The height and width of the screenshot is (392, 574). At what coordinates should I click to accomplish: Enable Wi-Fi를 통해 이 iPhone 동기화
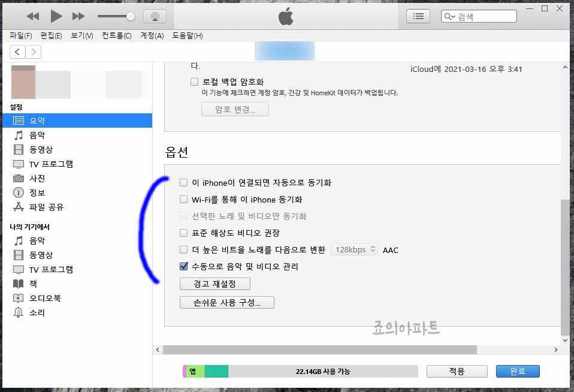(184, 199)
